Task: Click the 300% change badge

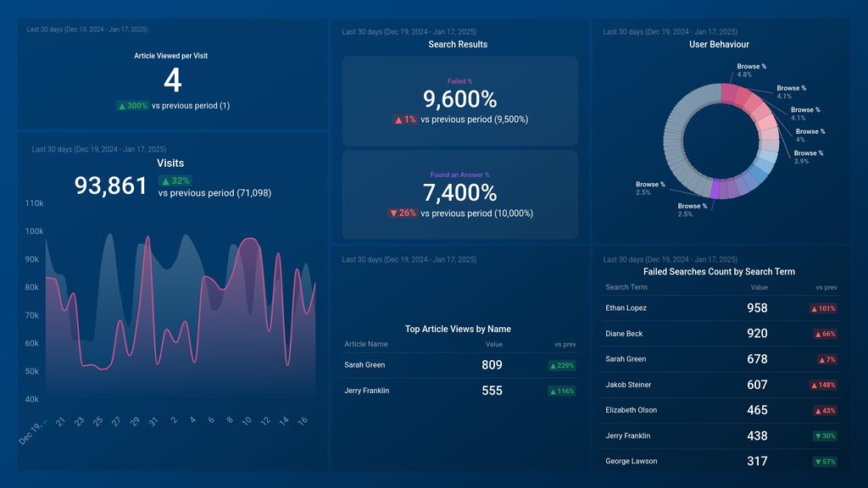Action: (132, 106)
